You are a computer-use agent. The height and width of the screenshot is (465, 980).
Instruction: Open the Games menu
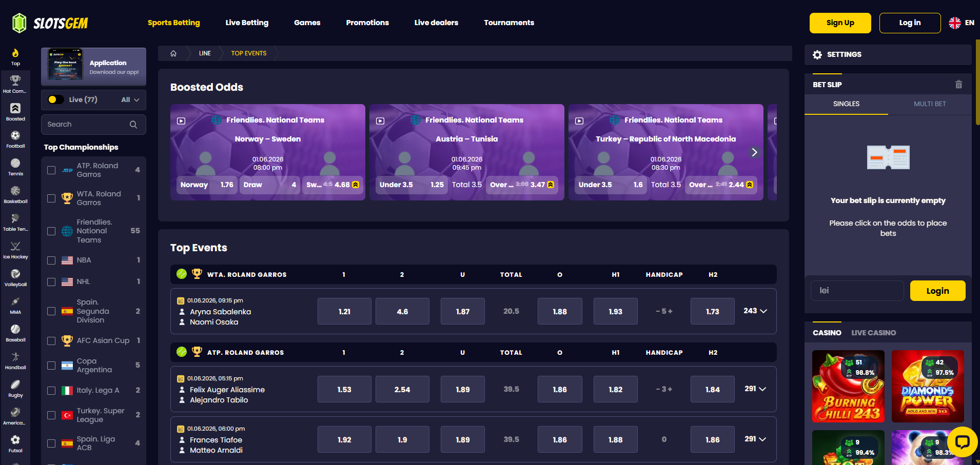pyautogui.click(x=307, y=23)
